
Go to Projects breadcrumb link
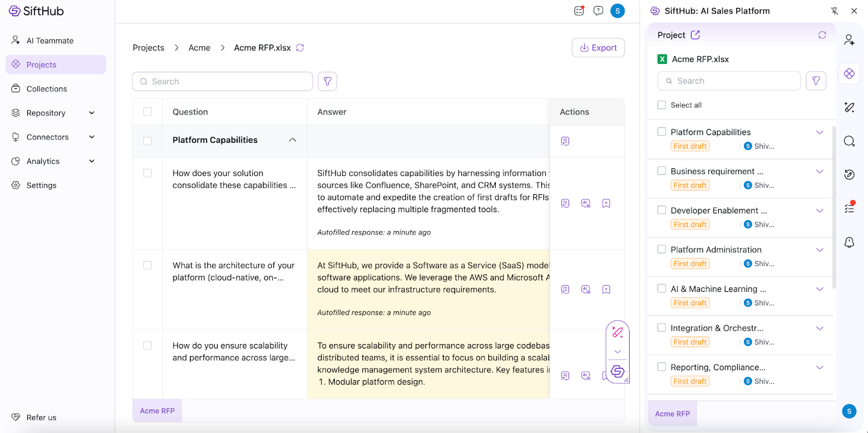tap(148, 48)
